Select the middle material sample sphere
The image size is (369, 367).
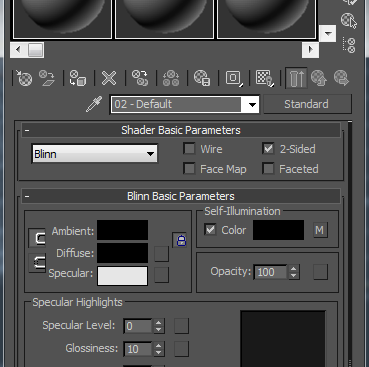click(164, 18)
